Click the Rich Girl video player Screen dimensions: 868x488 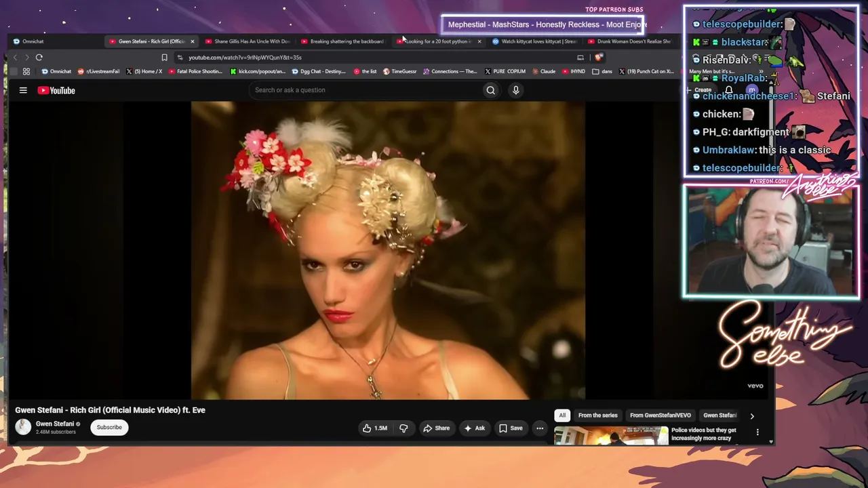[388, 250]
